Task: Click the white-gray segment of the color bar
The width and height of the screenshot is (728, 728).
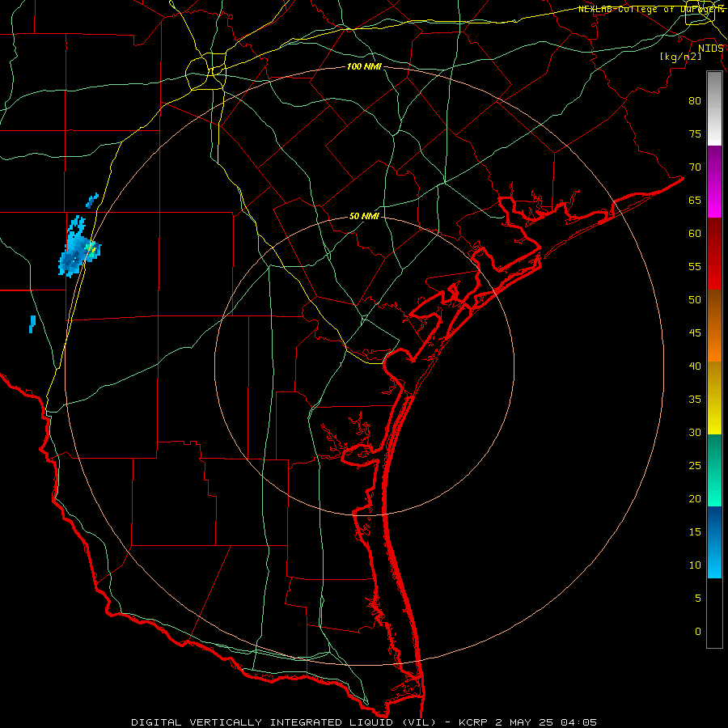Action: click(714, 108)
